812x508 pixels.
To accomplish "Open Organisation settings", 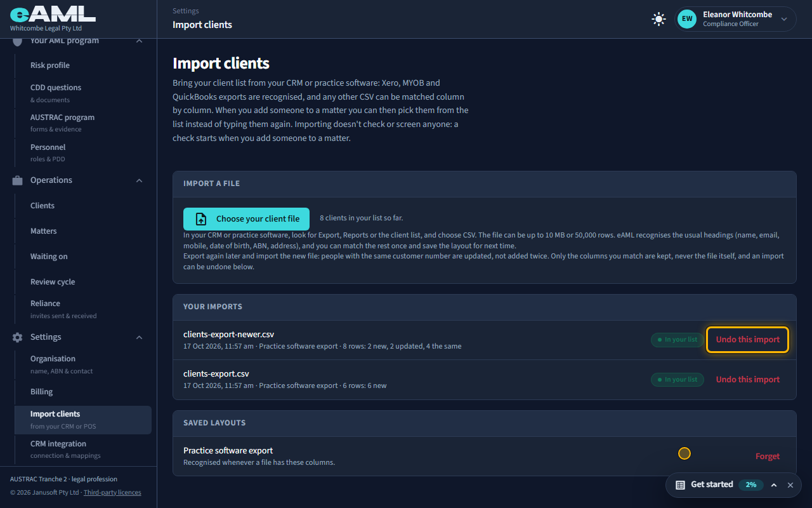I will [x=83, y=364].
